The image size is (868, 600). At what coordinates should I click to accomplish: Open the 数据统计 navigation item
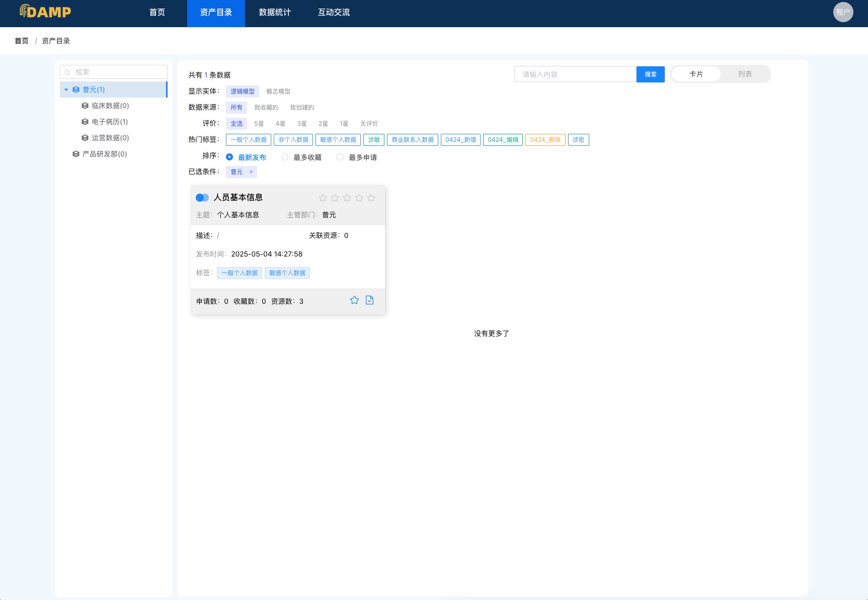(x=274, y=13)
